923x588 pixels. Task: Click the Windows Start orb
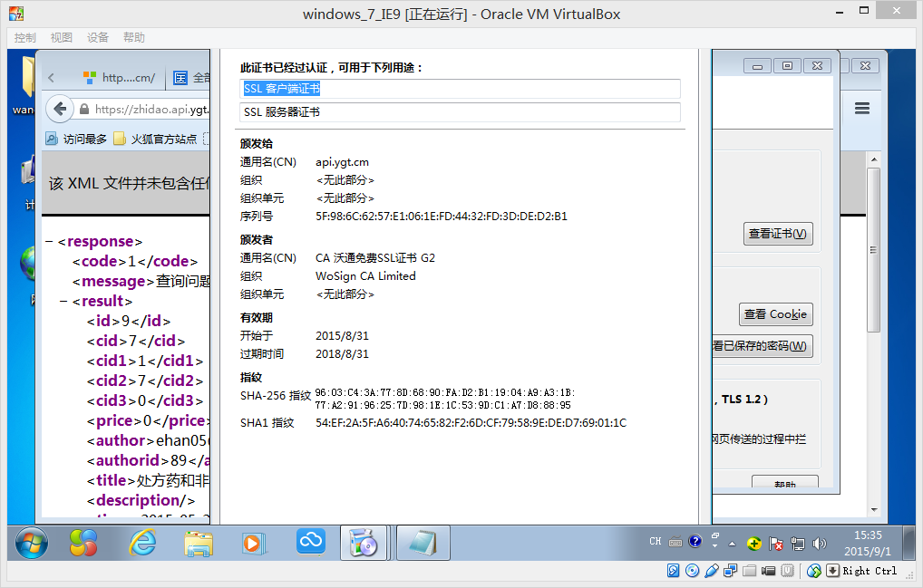tap(31, 542)
